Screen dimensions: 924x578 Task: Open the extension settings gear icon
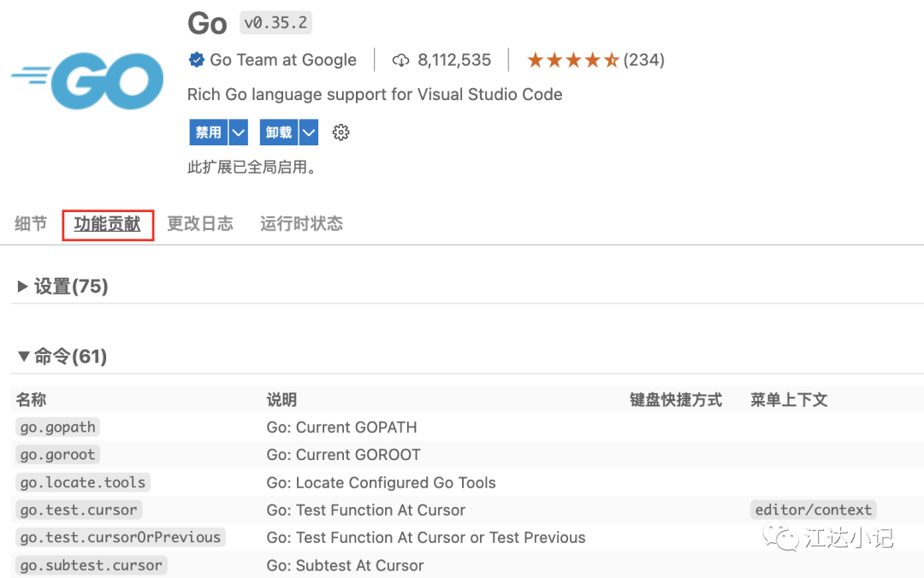(x=341, y=132)
